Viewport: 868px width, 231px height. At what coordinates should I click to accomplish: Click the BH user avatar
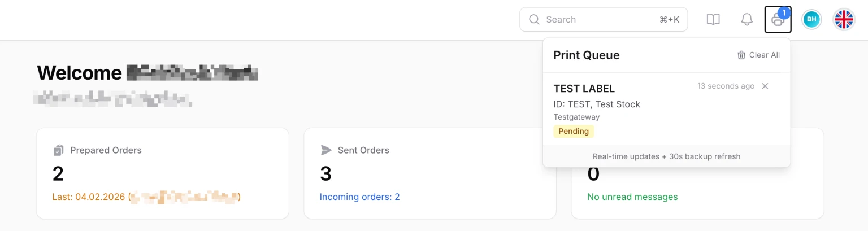coord(811,20)
